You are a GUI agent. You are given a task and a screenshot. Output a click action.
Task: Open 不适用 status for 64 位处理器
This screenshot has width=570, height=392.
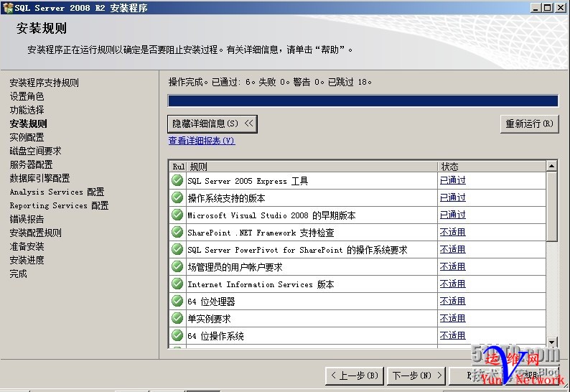[x=452, y=301]
